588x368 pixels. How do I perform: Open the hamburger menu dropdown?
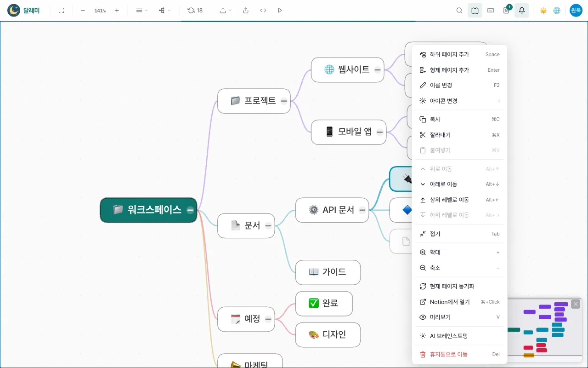point(142,11)
